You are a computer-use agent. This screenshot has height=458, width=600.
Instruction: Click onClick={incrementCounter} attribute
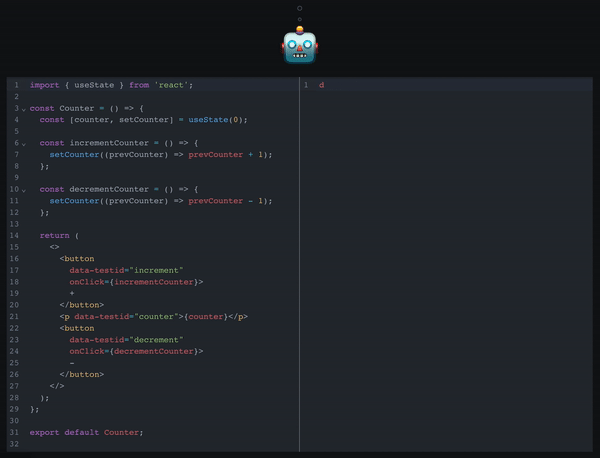pyautogui.click(x=136, y=282)
